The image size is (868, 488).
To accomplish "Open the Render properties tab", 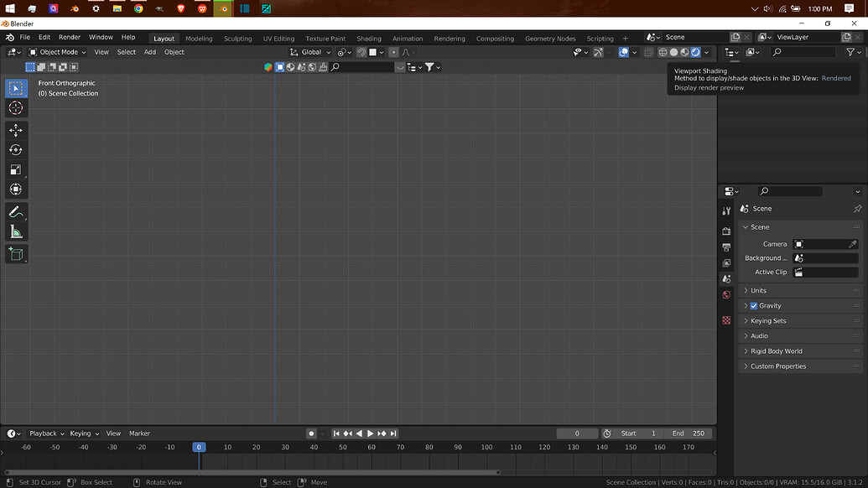I will 726,231.
